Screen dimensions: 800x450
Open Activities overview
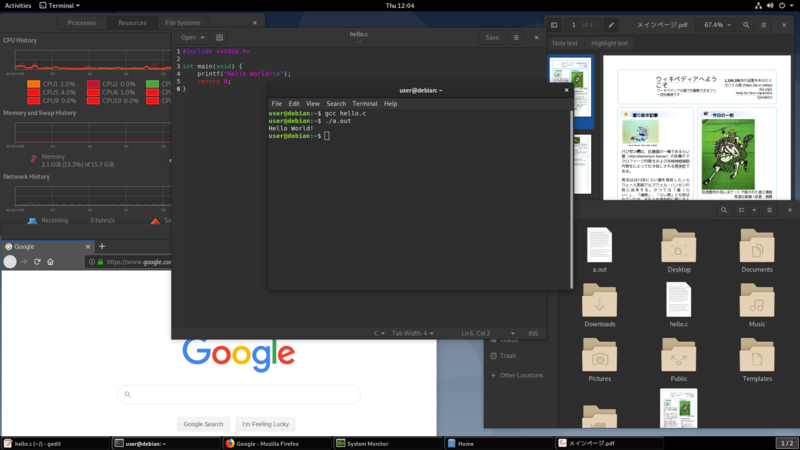tap(18, 6)
